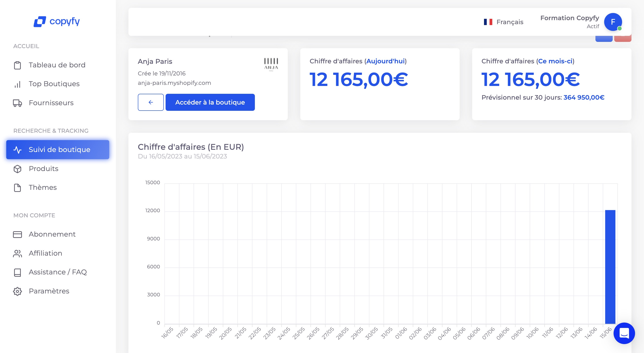Click Accéder à la boutique
Viewport: 644px width, 353px height.
pyautogui.click(x=210, y=102)
